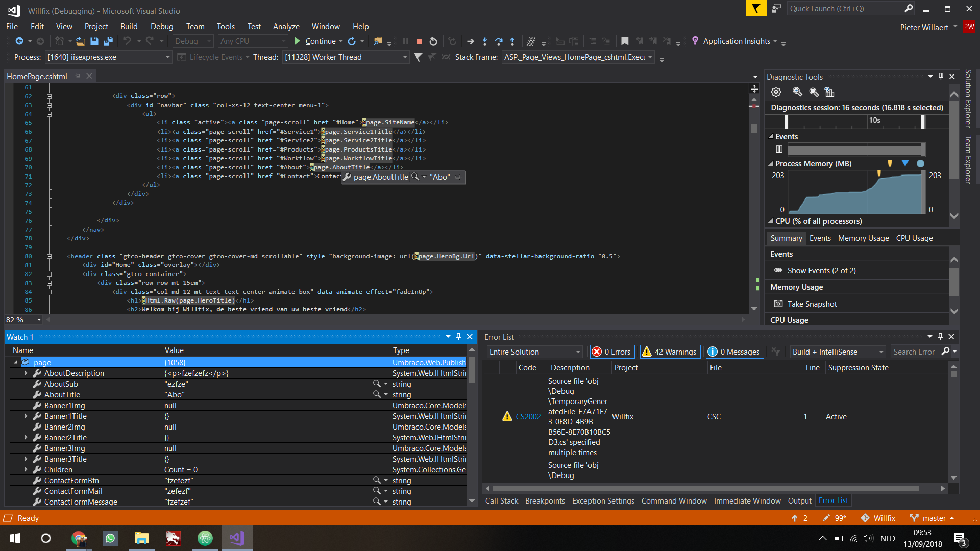Save current file with the floppy icon
This screenshot has width=980, height=551.
point(94,41)
